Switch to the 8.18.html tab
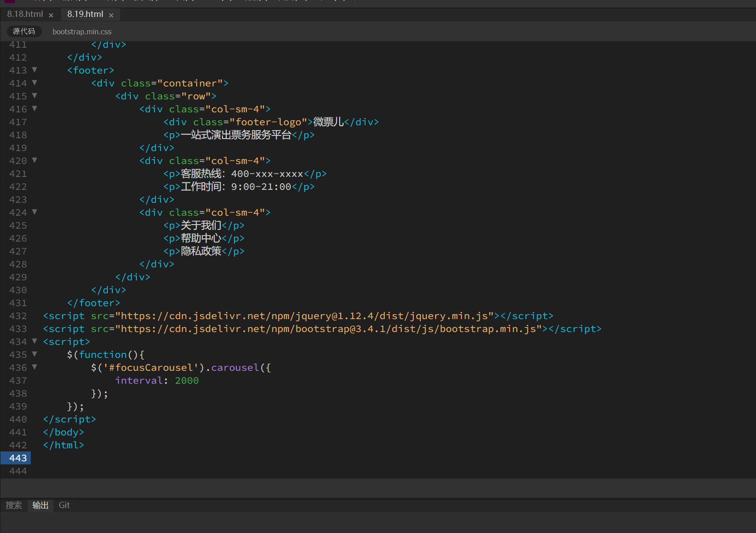Viewport: 756px width, 533px height. (x=25, y=14)
